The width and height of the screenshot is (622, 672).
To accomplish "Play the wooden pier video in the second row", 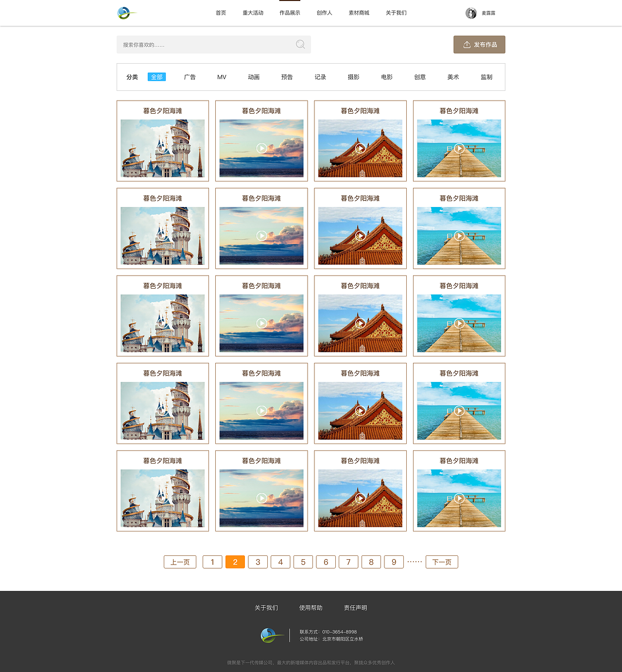I will [459, 236].
